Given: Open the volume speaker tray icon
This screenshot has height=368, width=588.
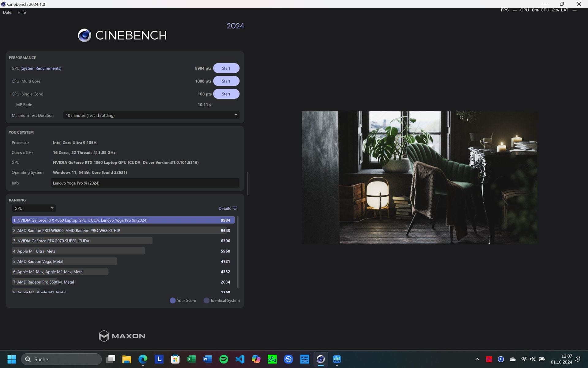Looking at the screenshot, I should tap(533, 359).
